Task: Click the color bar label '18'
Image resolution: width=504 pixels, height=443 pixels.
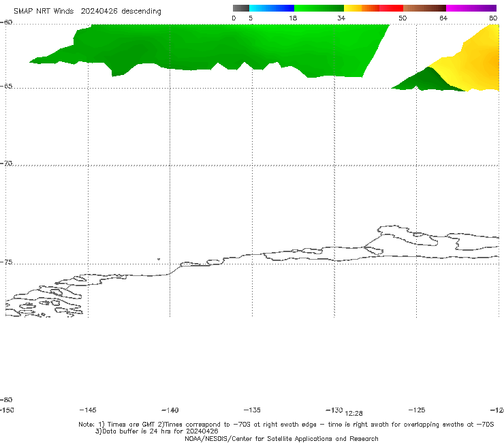Action: pyautogui.click(x=293, y=18)
